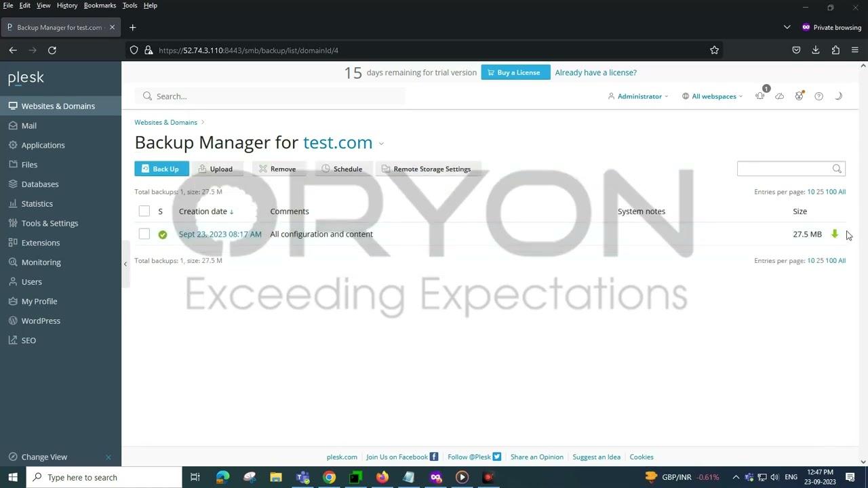Click Follow @Plesk link
The image size is (868, 488).
[x=474, y=457]
